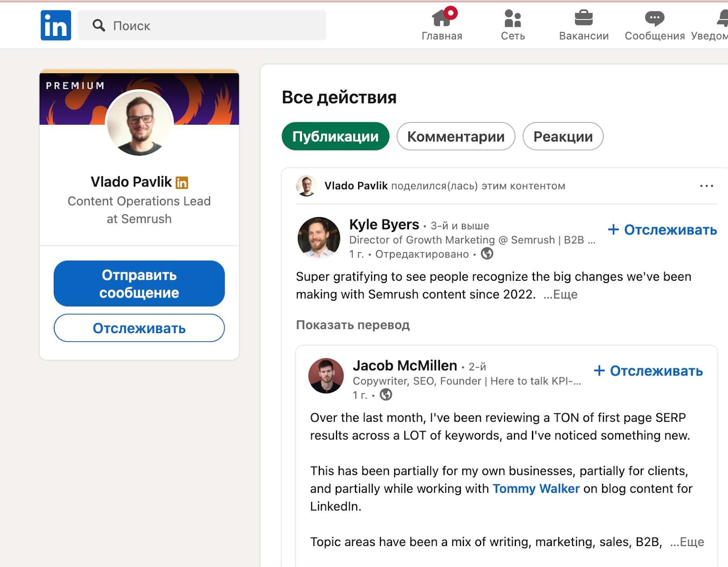Click Director of Growth Marketing @ Semrush headline

(x=472, y=240)
